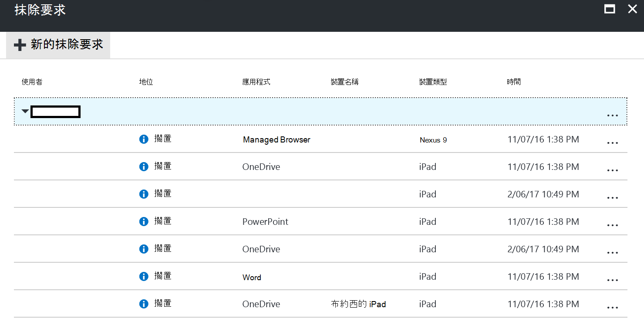
Task: Close the 抹除要求 blade
Action: pos(632,9)
